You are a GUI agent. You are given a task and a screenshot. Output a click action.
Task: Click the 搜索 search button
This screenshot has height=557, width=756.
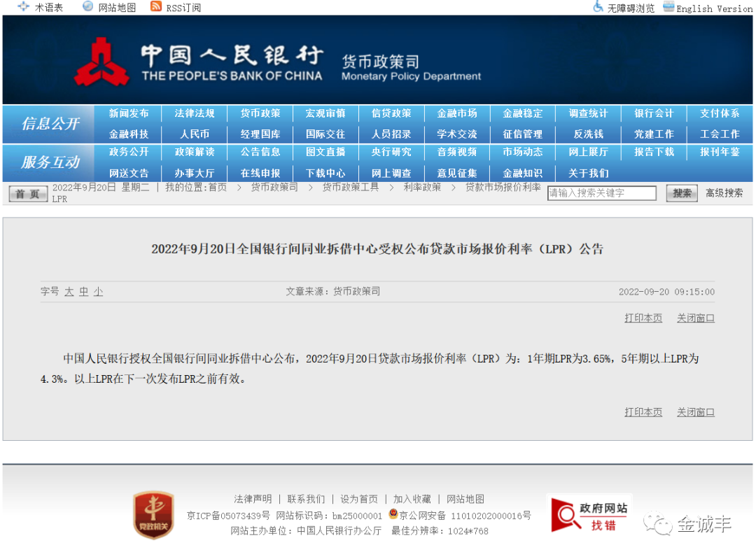pyautogui.click(x=682, y=193)
